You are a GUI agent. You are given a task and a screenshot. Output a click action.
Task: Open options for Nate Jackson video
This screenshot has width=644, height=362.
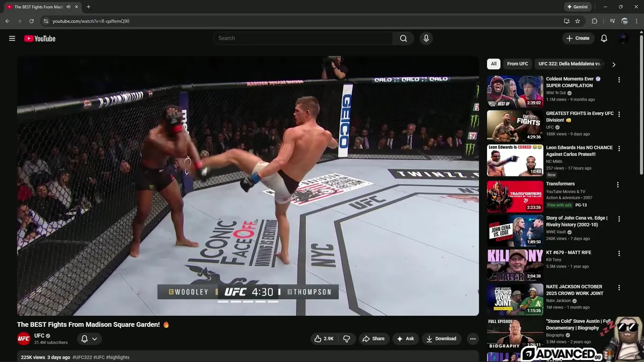click(x=618, y=288)
